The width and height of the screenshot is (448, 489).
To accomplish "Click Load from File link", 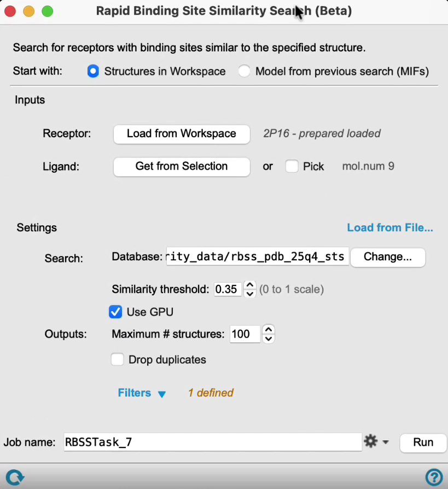I will tap(390, 228).
